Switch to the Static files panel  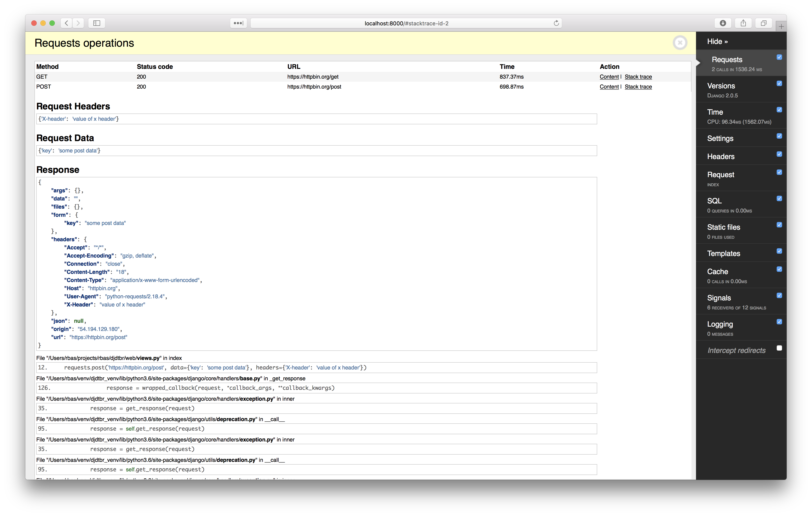click(723, 227)
